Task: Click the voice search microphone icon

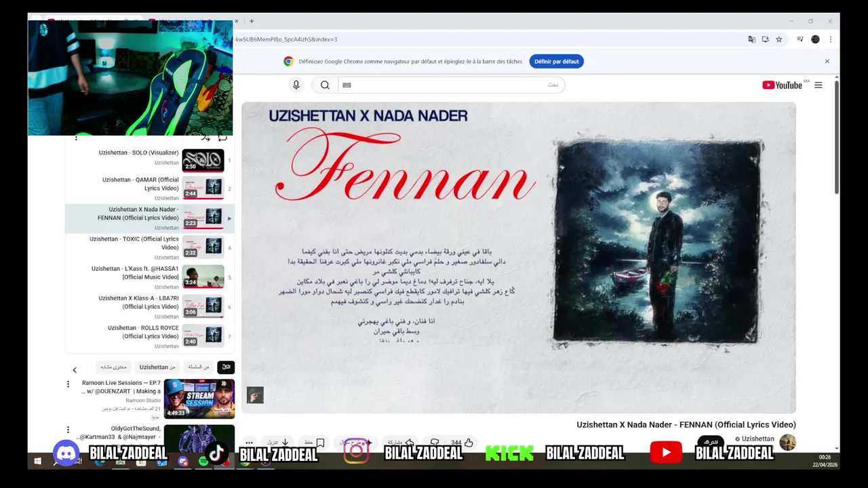Action: [296, 85]
